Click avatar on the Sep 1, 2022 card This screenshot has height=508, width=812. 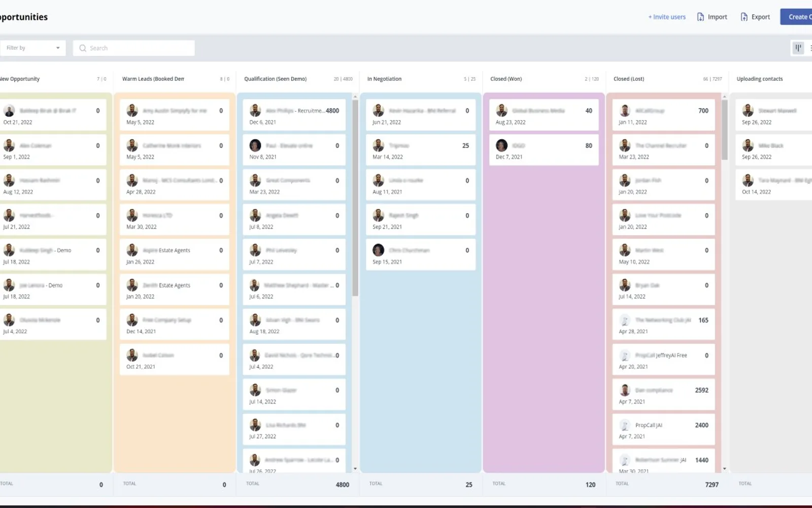coord(9,145)
